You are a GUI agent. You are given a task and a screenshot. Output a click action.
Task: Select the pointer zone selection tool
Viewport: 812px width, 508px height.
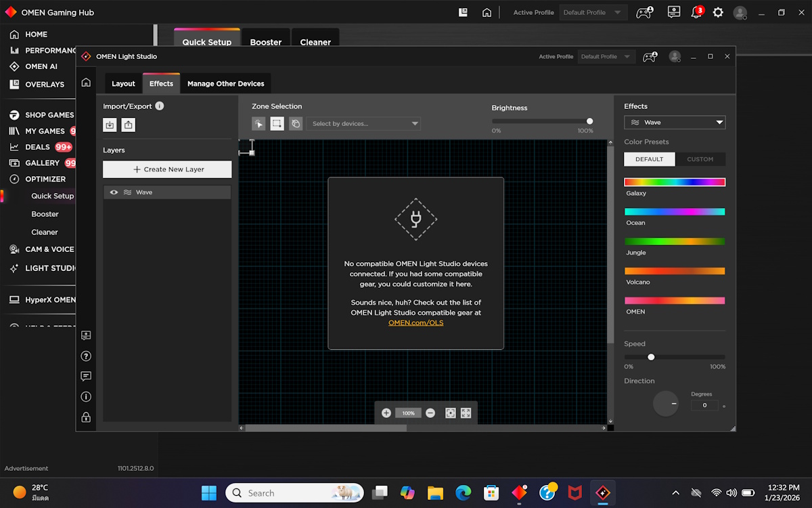(x=258, y=123)
